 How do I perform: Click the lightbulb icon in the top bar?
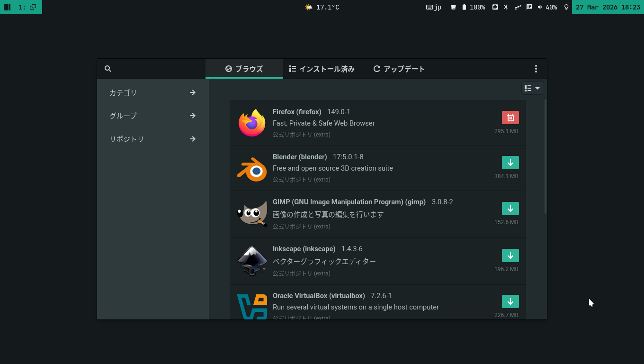[x=566, y=7]
